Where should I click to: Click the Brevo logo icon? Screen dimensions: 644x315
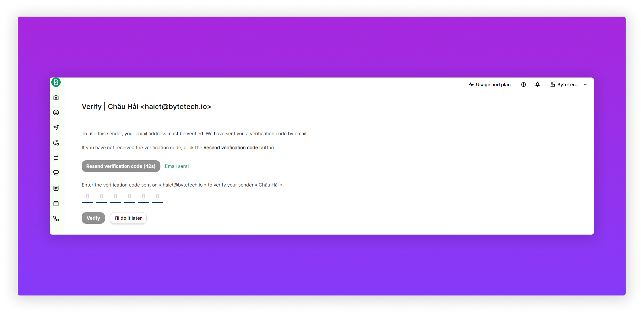point(56,82)
